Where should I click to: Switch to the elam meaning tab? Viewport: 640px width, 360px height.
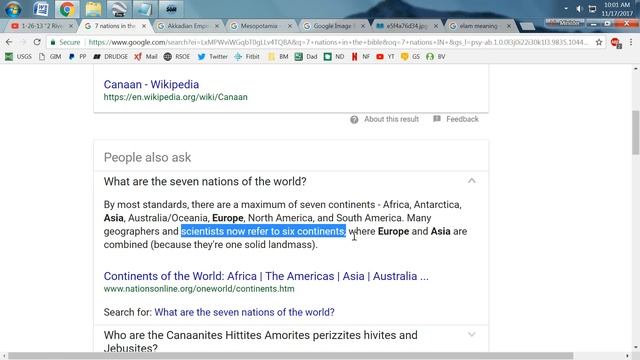pos(480,26)
